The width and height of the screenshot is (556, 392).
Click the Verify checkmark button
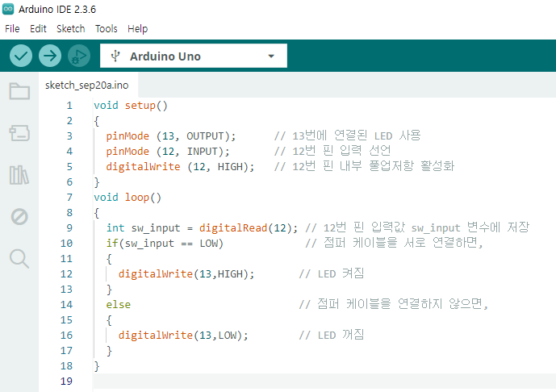(21, 56)
